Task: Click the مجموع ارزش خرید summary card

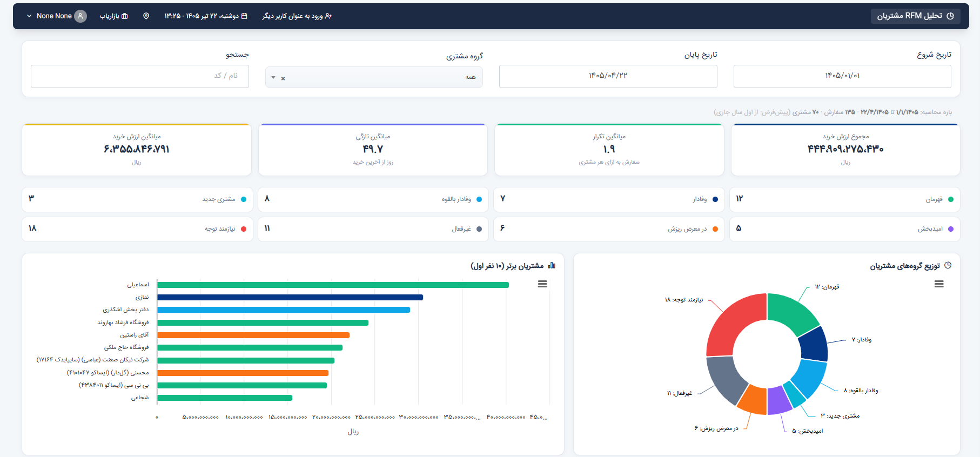Action: click(x=845, y=150)
